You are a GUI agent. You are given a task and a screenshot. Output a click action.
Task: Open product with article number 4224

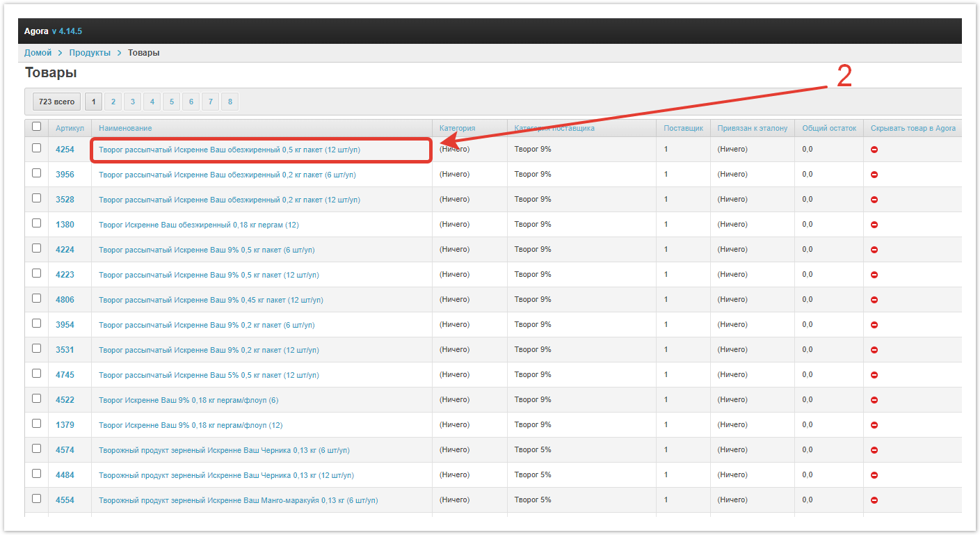(x=65, y=250)
